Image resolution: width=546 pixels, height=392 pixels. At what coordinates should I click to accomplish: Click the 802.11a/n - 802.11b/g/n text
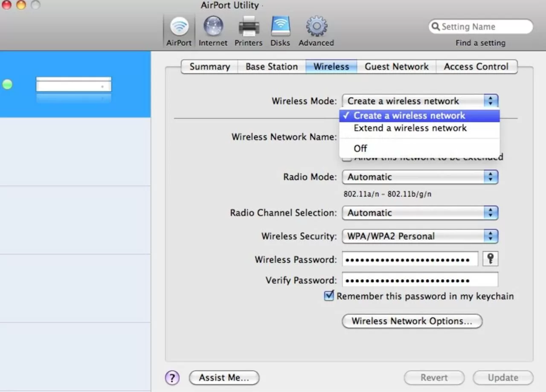pos(387,194)
